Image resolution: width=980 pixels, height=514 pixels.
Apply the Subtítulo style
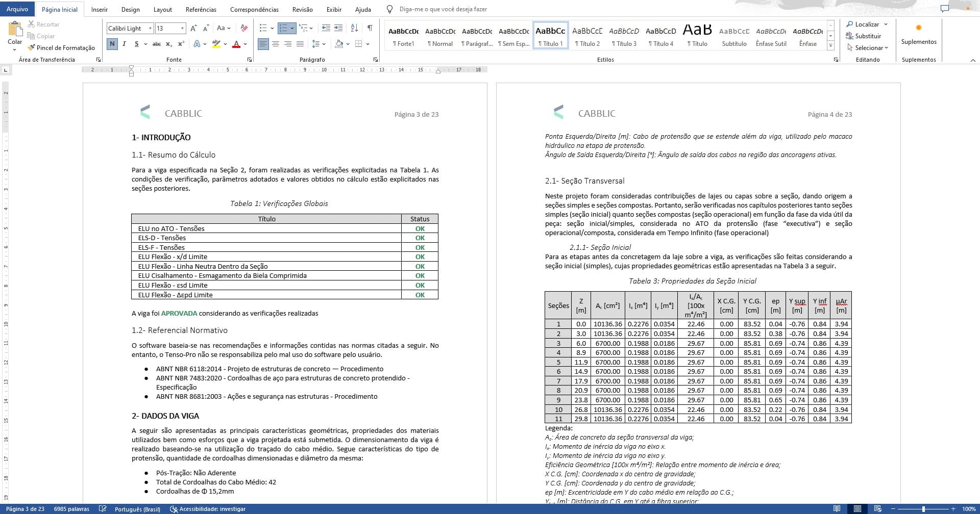coord(734,36)
